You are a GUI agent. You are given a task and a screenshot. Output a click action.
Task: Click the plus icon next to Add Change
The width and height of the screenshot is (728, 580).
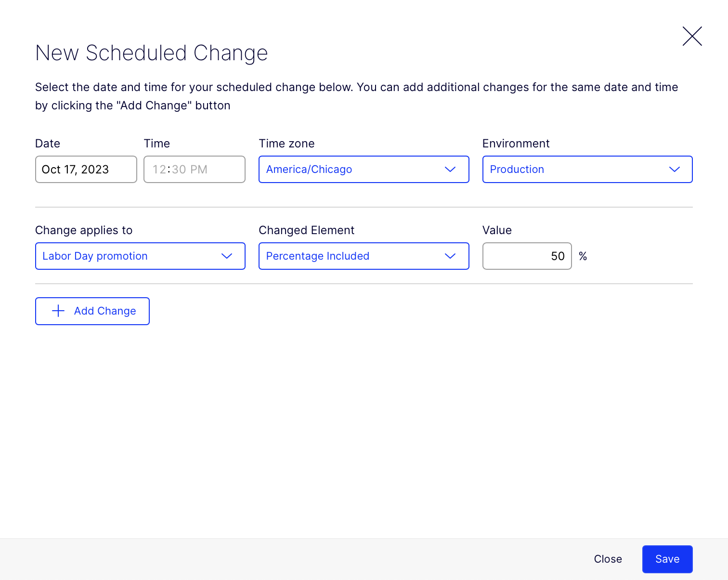pyautogui.click(x=58, y=311)
